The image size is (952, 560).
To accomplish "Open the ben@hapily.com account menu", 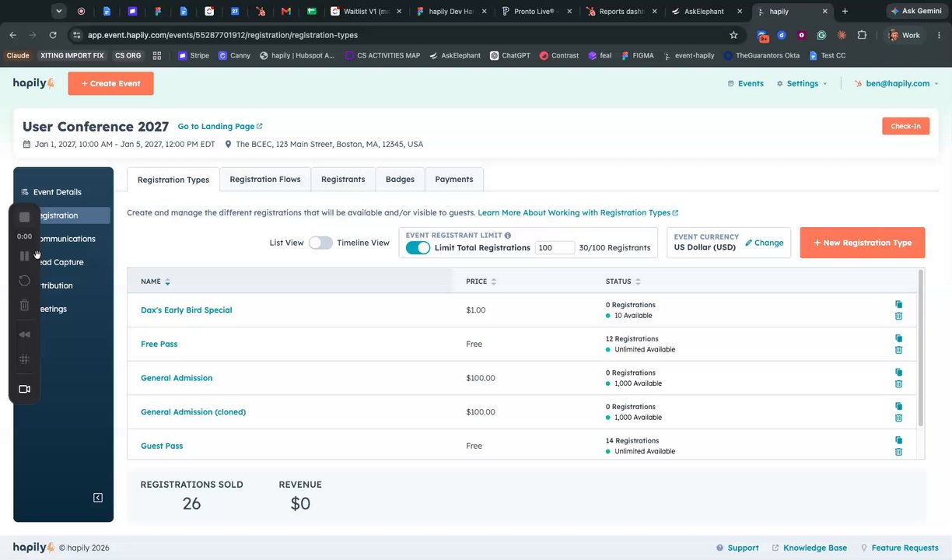I will (x=897, y=83).
